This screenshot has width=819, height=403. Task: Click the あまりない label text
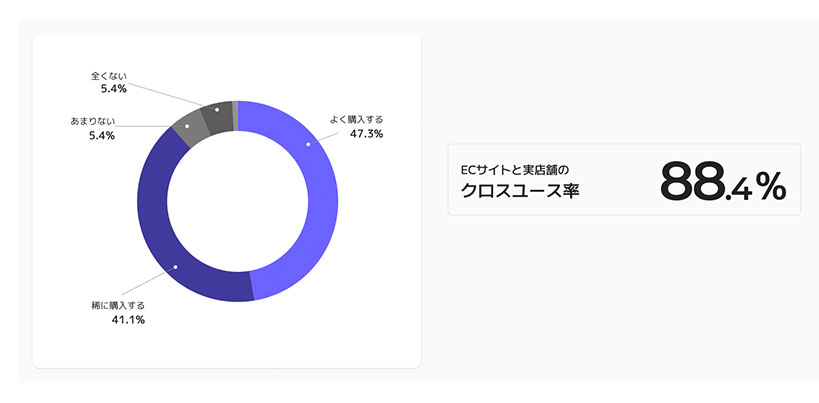tap(92, 122)
